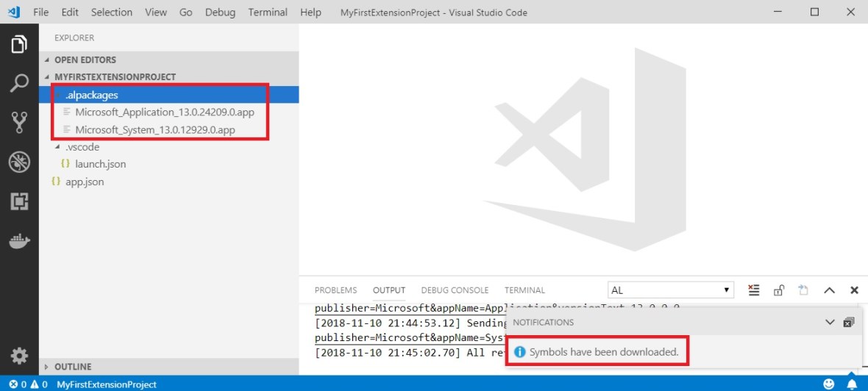Switch to the Debug Console tab
The height and width of the screenshot is (391, 868).
point(455,290)
